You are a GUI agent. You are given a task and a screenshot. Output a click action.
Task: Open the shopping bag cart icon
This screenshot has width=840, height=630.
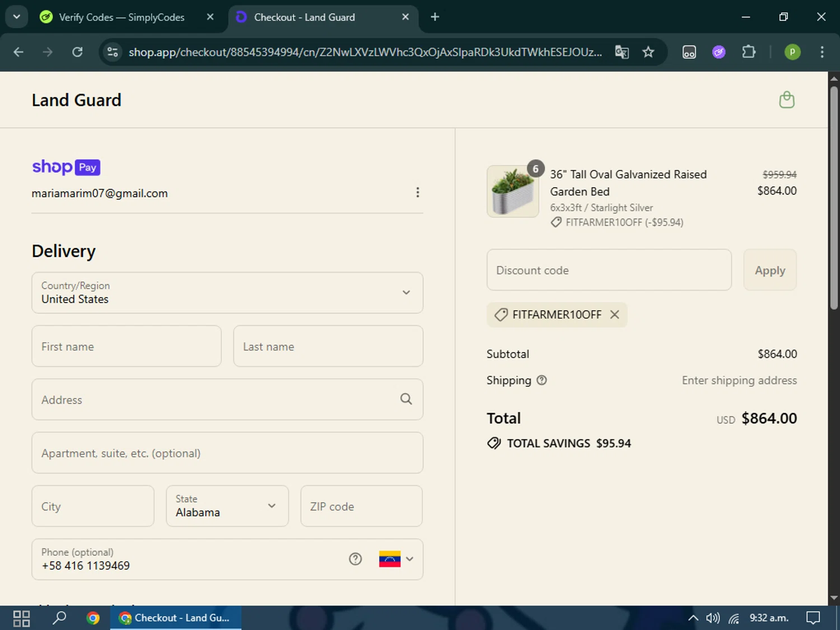point(787,100)
